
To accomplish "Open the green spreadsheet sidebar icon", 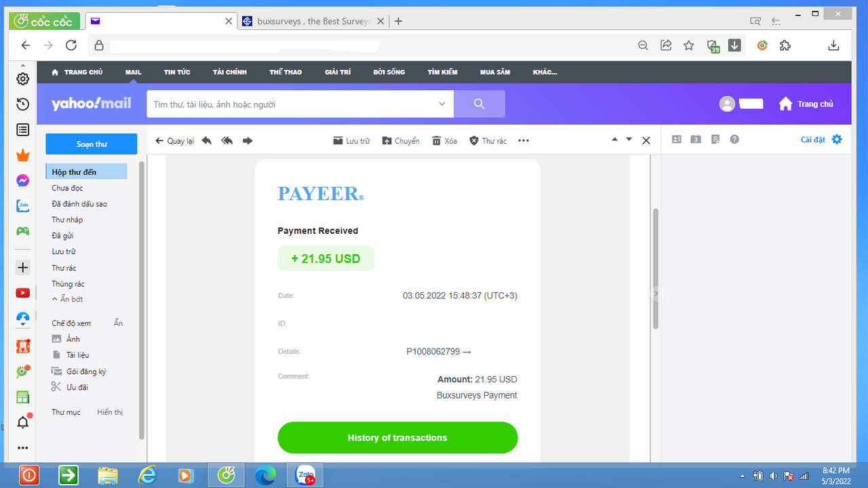I will coord(22,397).
